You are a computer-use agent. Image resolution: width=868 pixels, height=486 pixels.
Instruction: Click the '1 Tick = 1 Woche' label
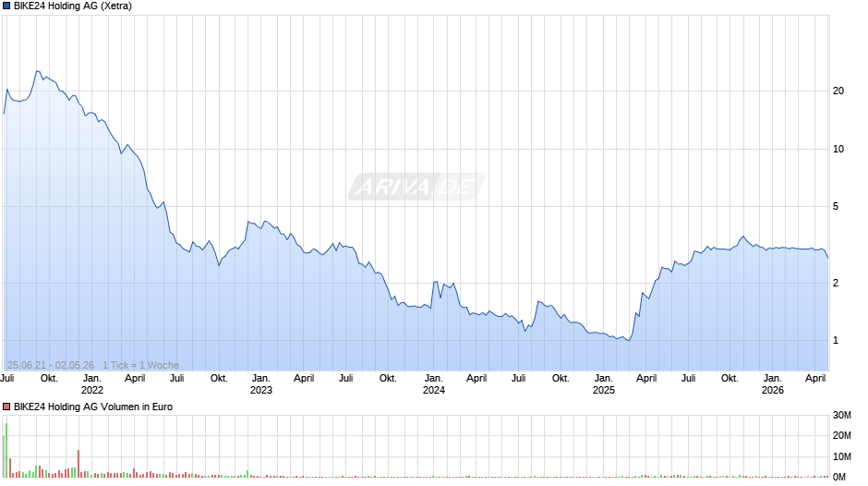point(140,365)
